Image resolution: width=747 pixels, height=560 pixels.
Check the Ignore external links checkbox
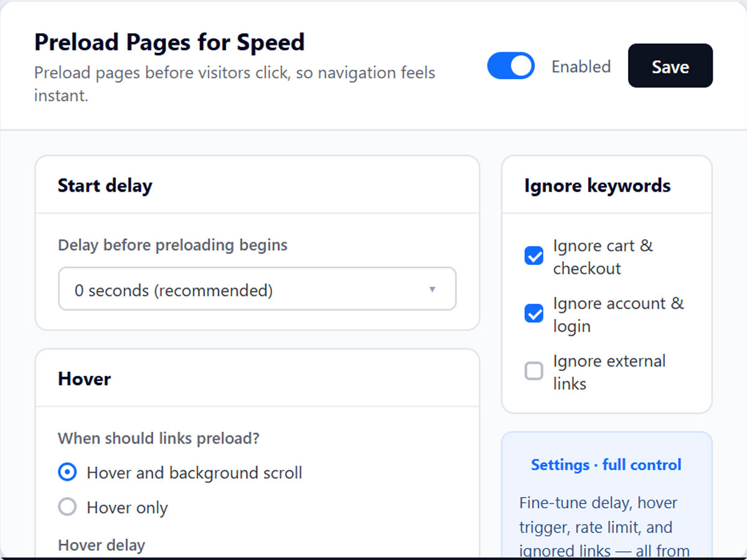(534, 371)
